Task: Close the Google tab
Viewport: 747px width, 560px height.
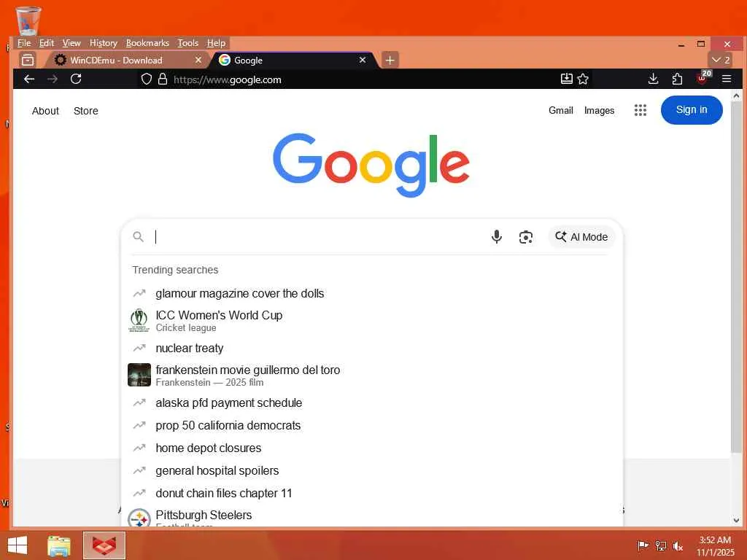Action: 363,60
